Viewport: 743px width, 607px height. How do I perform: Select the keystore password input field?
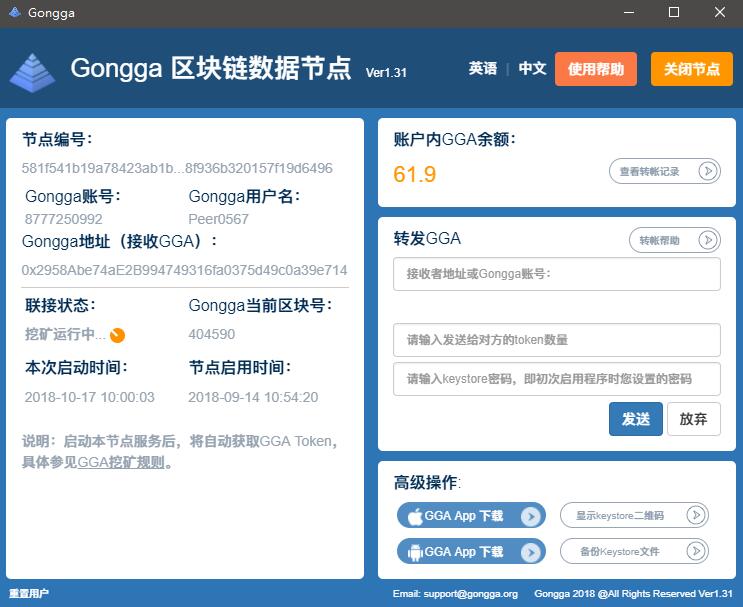(556, 380)
